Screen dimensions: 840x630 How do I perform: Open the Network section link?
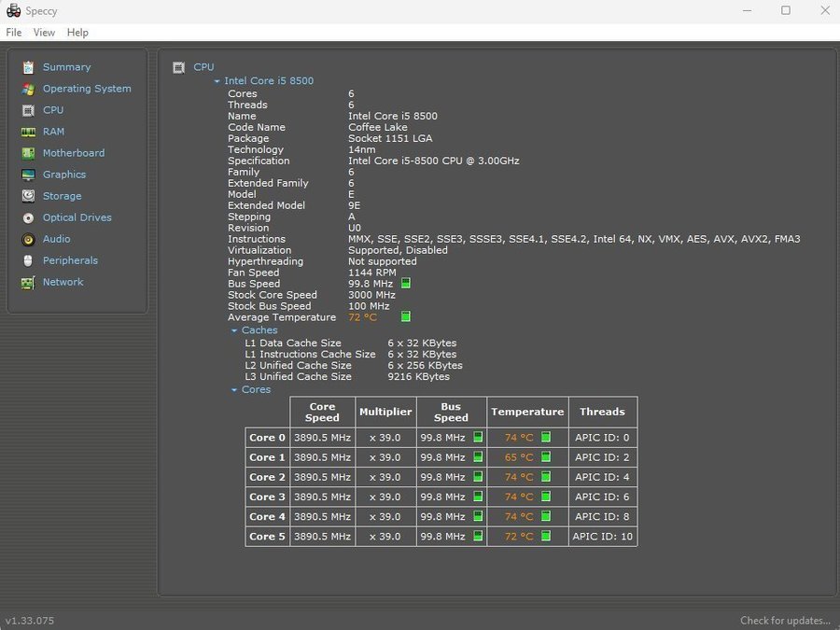(x=63, y=282)
